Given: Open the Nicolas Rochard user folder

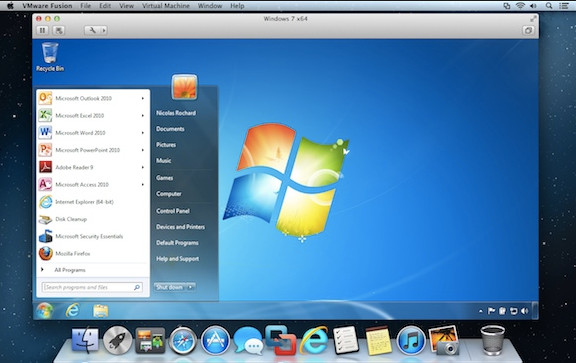Looking at the screenshot, I should click(176, 113).
